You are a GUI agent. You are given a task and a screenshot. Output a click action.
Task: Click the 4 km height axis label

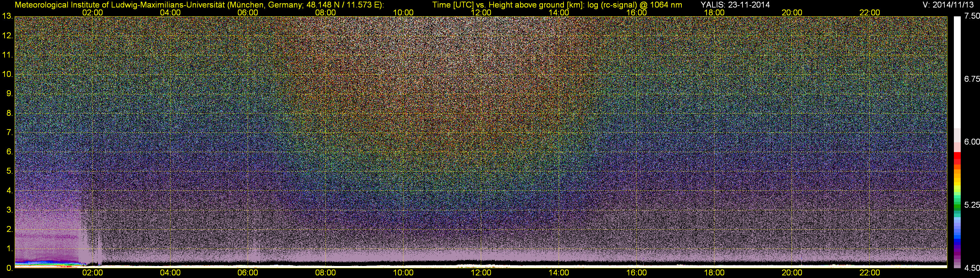[9, 191]
